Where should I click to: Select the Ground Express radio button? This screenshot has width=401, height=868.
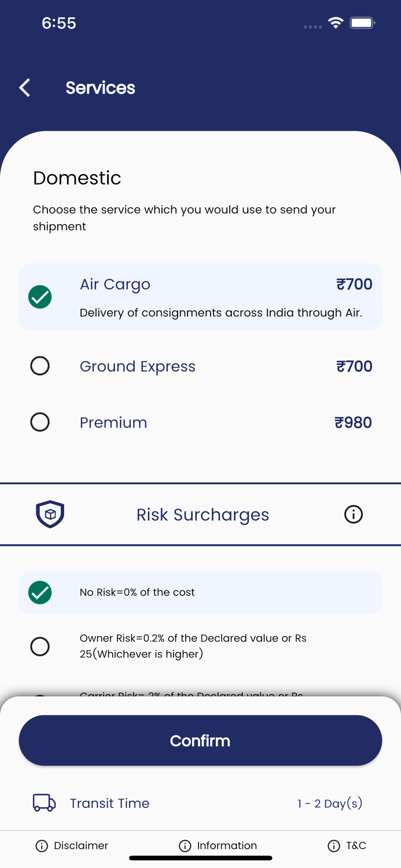pyautogui.click(x=40, y=366)
